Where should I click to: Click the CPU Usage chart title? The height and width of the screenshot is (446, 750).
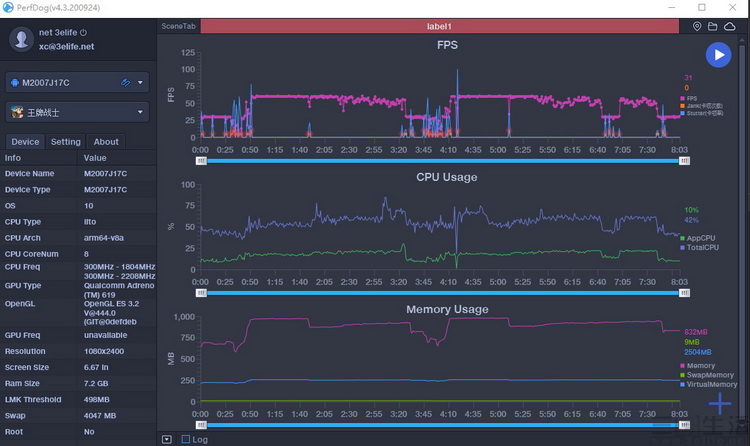point(447,177)
